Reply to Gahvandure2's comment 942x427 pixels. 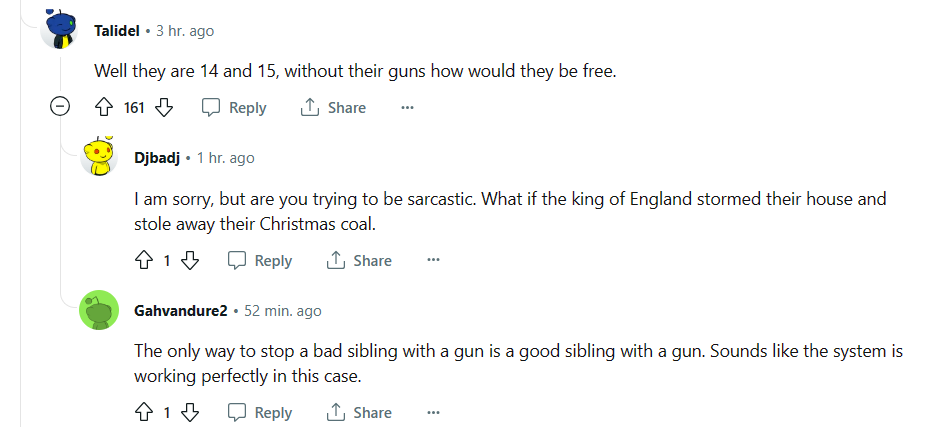click(260, 412)
